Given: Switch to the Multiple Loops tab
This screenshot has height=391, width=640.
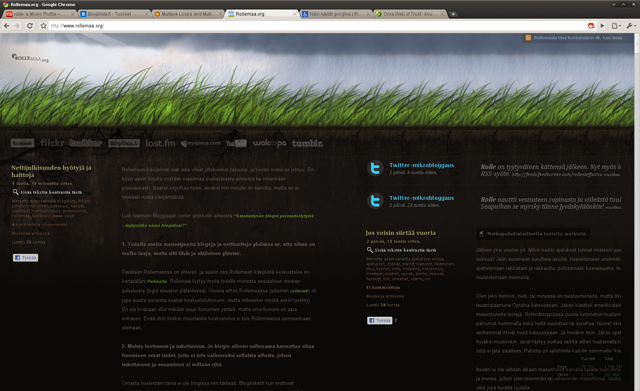Looking at the screenshot, I should click(x=188, y=14).
